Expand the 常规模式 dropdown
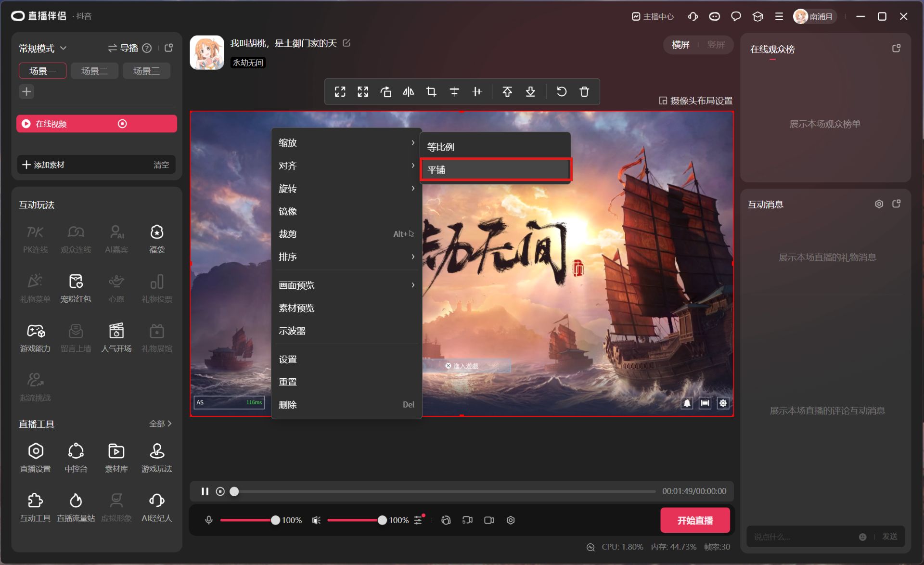Screen dimensions: 924x565 coord(42,48)
